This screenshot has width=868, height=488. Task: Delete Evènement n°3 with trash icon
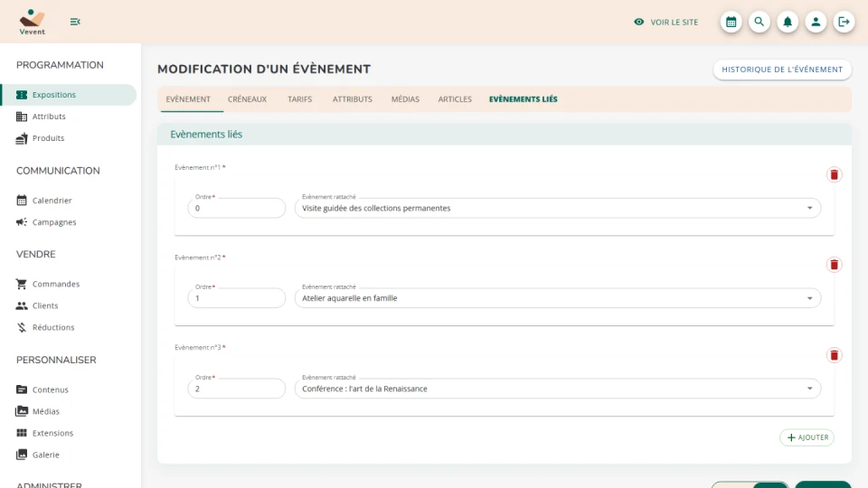(x=835, y=355)
